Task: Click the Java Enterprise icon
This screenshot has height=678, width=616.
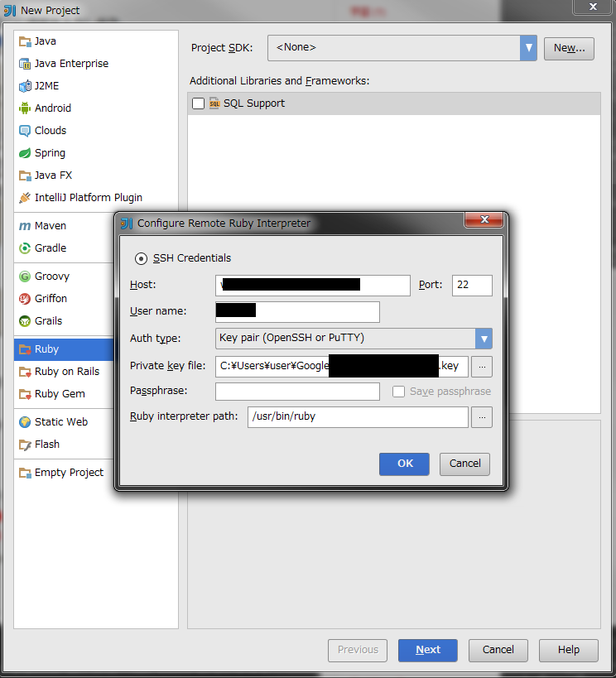Action: pyautogui.click(x=25, y=64)
